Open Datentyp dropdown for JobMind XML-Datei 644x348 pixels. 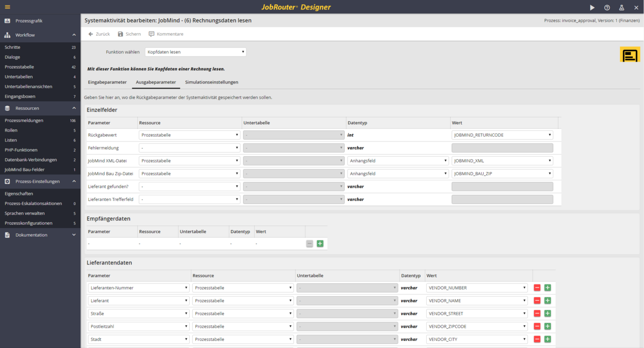click(x=397, y=161)
